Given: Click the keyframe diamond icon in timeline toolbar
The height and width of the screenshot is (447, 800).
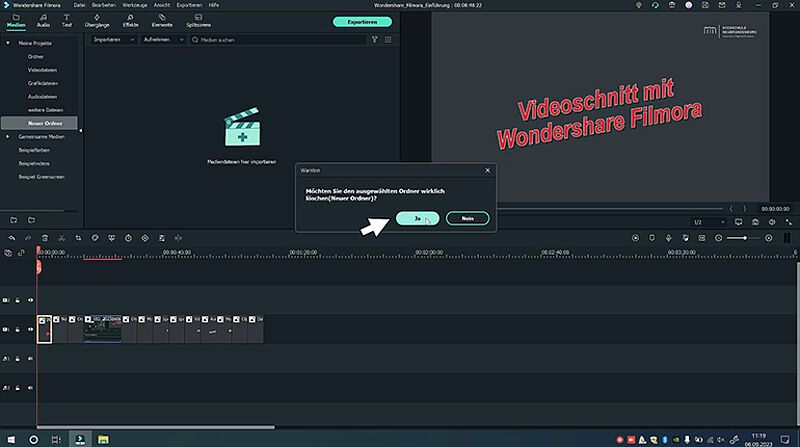Looking at the screenshot, I should pyautogui.click(x=145, y=238).
